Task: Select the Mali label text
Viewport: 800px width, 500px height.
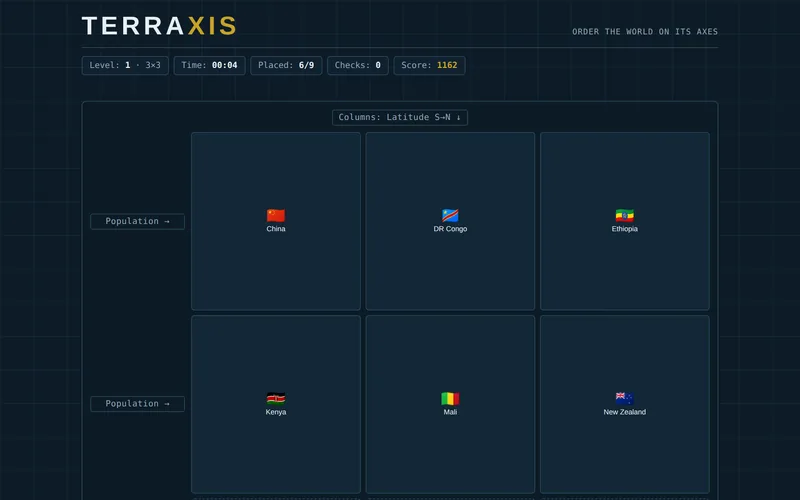Action: point(450,412)
